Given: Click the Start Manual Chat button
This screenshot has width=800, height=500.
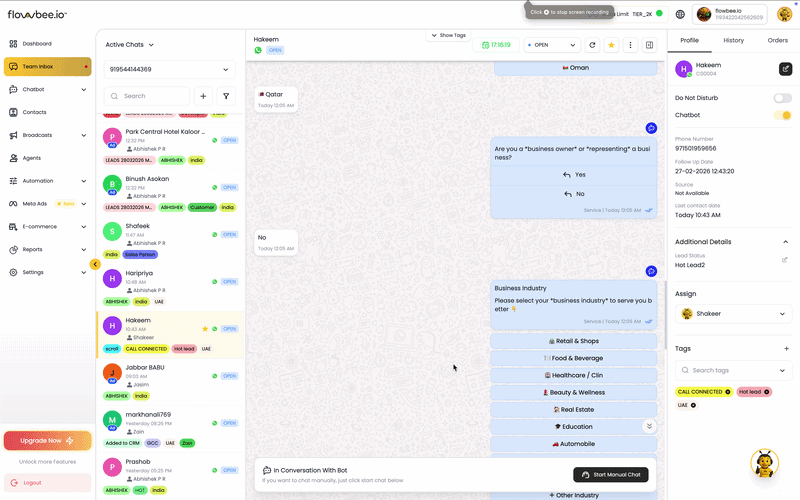Looking at the screenshot, I should coord(611,474).
